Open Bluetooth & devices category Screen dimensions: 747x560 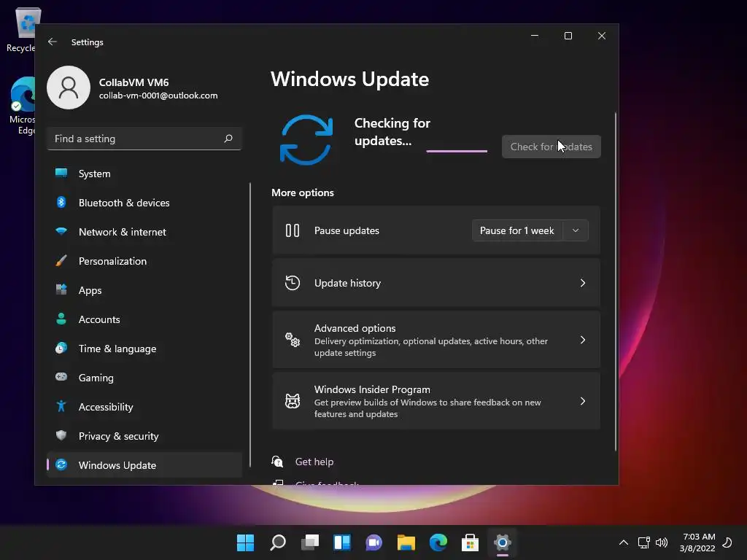click(144, 203)
